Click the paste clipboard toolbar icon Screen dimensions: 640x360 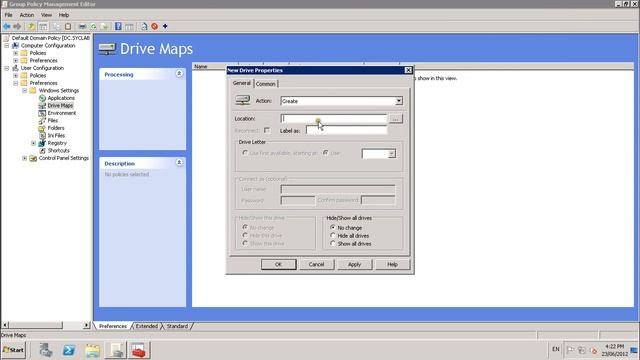[x=68, y=27]
